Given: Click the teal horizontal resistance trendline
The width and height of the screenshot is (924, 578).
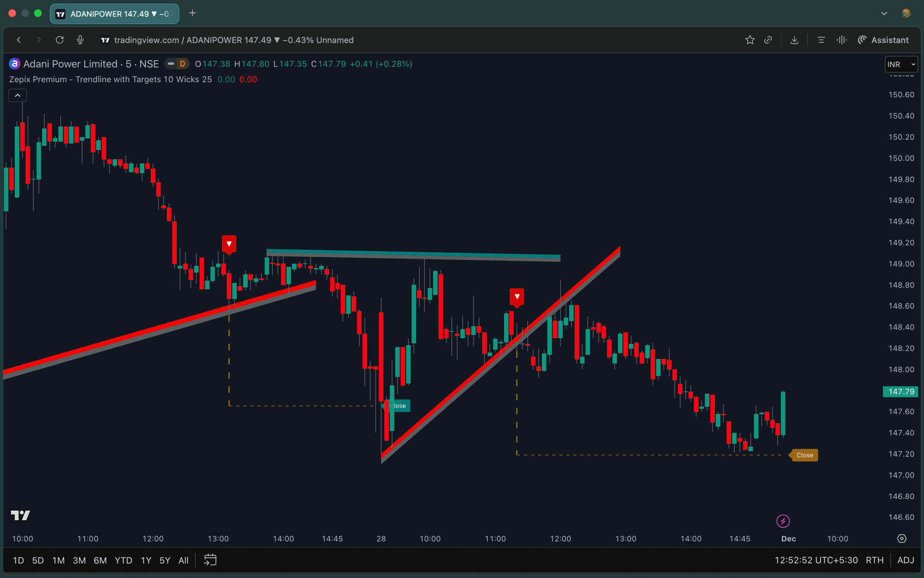Looking at the screenshot, I should [413, 254].
